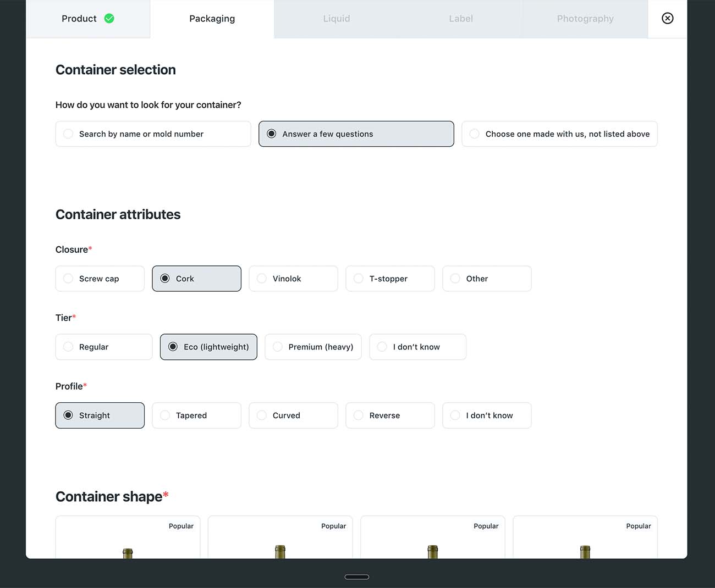This screenshot has height=588, width=715.
Task: Select I don't know for Tier
Action: click(417, 347)
